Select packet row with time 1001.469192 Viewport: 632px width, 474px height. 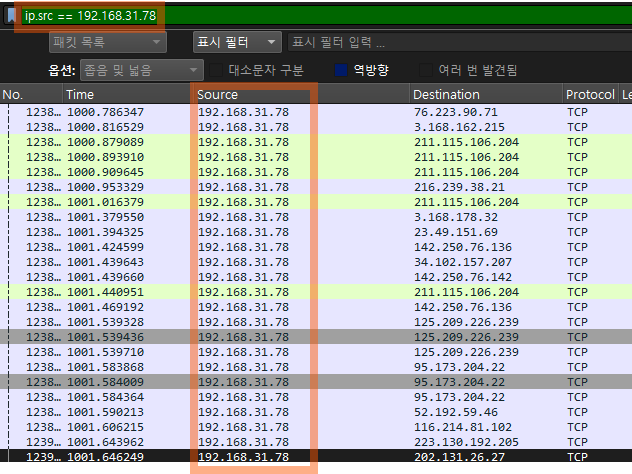[x=316, y=307]
